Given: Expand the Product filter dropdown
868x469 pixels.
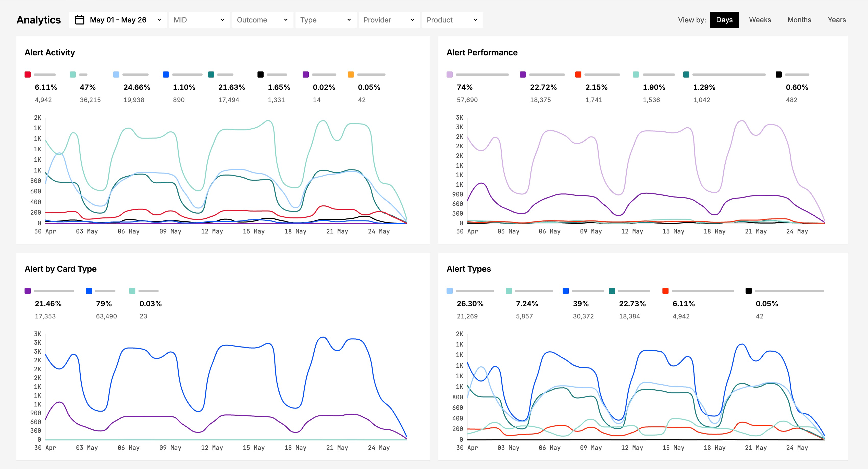Looking at the screenshot, I should 452,20.
